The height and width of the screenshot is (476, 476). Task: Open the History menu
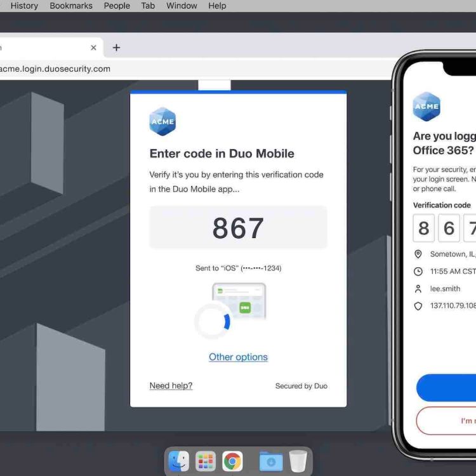pos(24,6)
